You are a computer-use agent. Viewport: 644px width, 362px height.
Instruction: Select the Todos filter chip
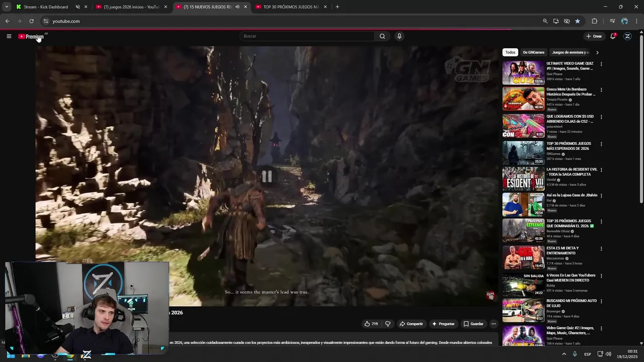tap(510, 52)
